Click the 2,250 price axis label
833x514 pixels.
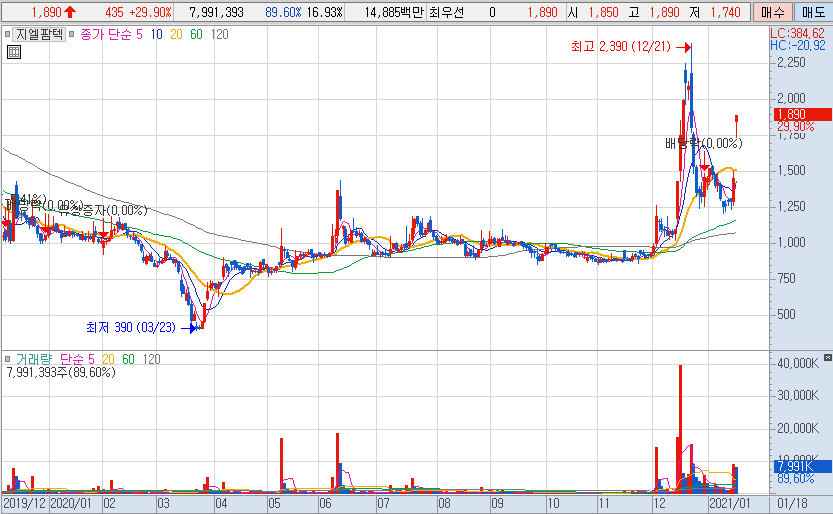coord(791,63)
